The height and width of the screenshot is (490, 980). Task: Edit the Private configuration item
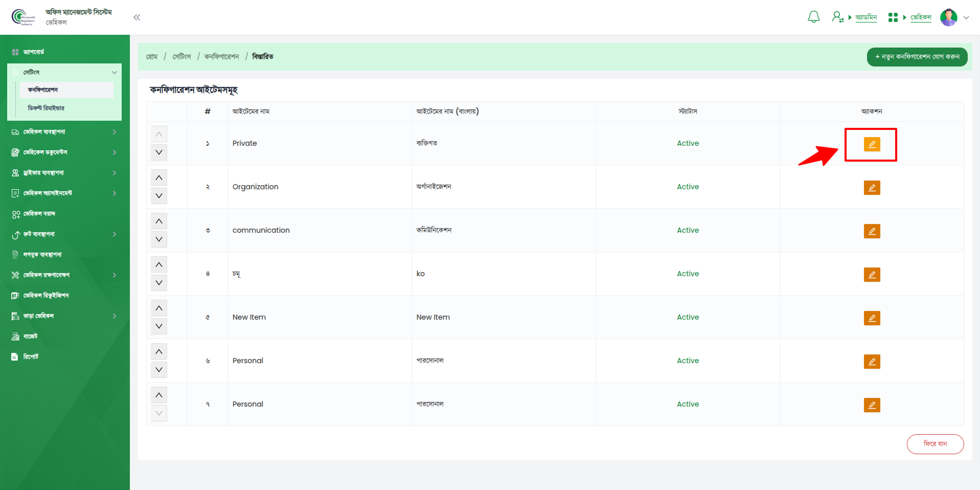872,144
